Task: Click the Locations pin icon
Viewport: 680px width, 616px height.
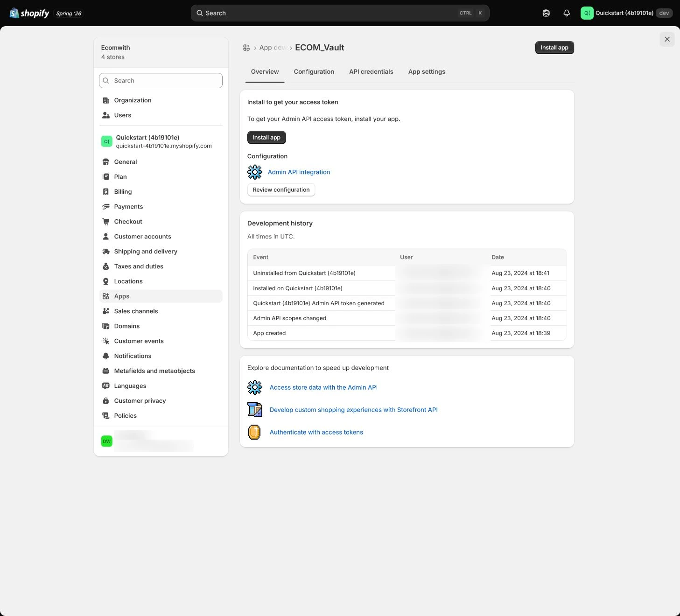Action: coord(106,281)
